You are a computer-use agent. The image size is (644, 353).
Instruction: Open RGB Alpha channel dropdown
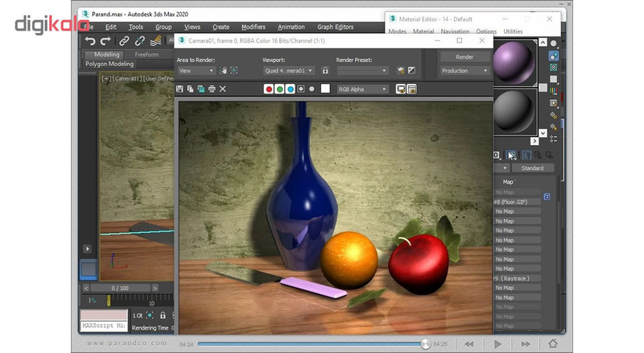click(362, 89)
